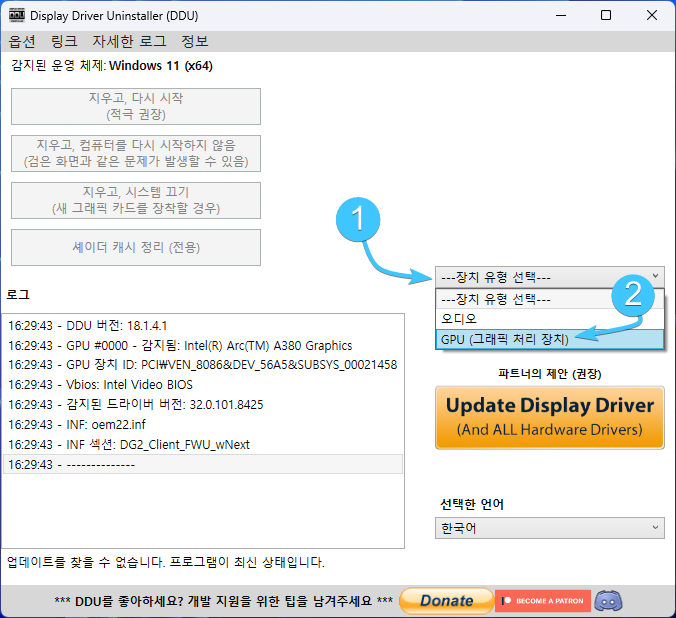Click the DDU app icon in title bar
The height and width of the screenshot is (618, 676).
pos(17,16)
